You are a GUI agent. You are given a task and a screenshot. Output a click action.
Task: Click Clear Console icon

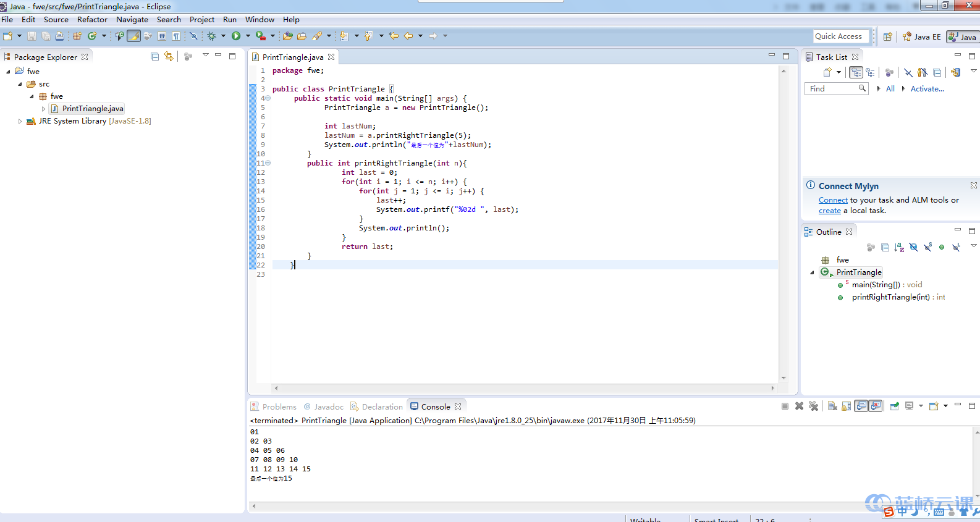coord(832,406)
